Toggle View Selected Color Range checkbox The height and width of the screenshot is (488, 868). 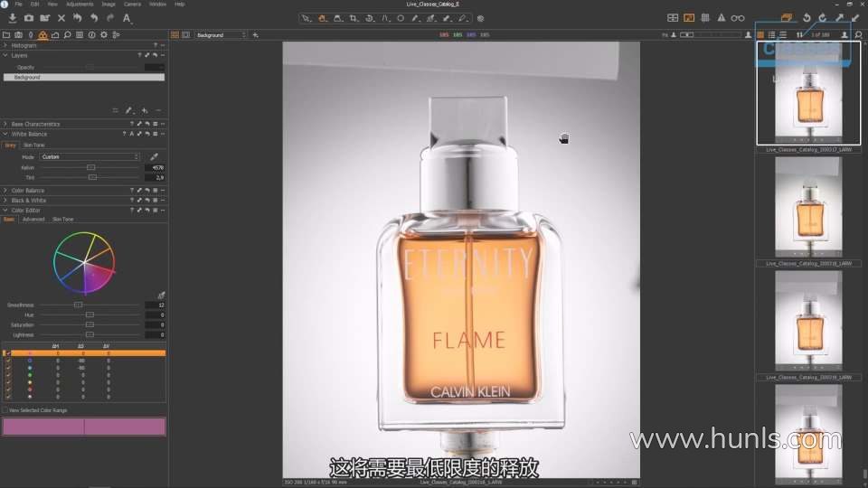(x=5, y=410)
